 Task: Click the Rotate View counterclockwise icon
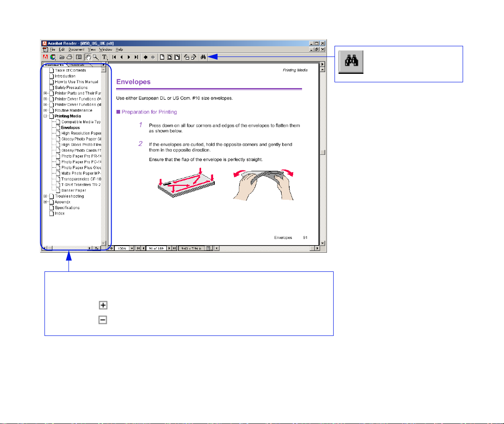(186, 57)
